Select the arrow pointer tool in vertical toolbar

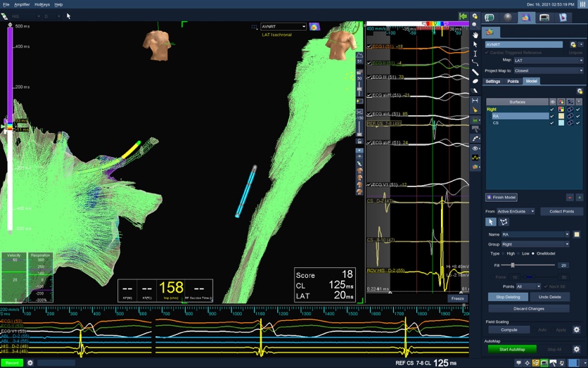(x=476, y=44)
